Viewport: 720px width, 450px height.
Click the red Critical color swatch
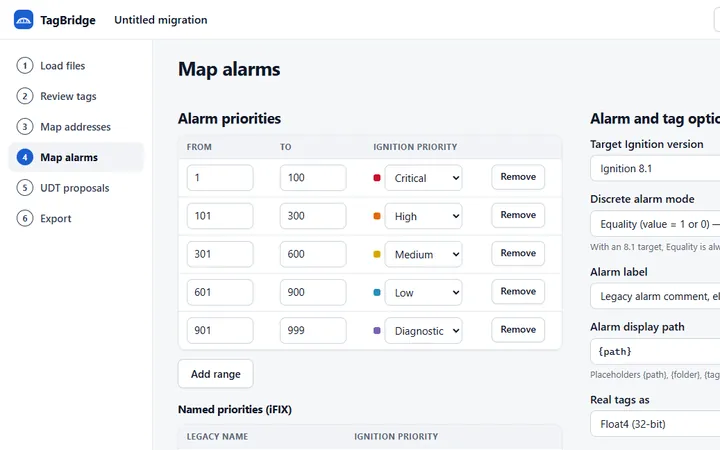[x=377, y=178]
